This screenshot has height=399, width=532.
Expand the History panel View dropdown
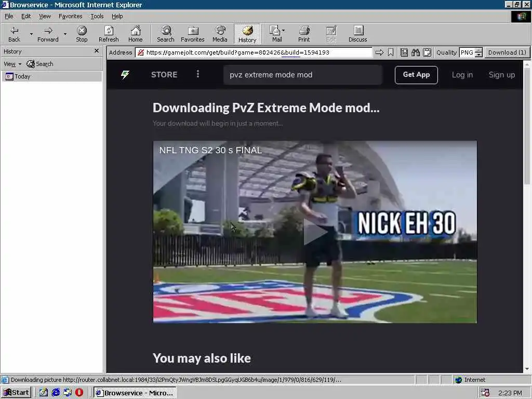coord(12,64)
